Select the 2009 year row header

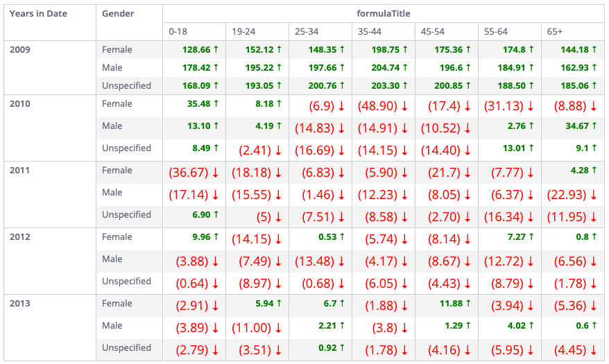[x=19, y=49]
